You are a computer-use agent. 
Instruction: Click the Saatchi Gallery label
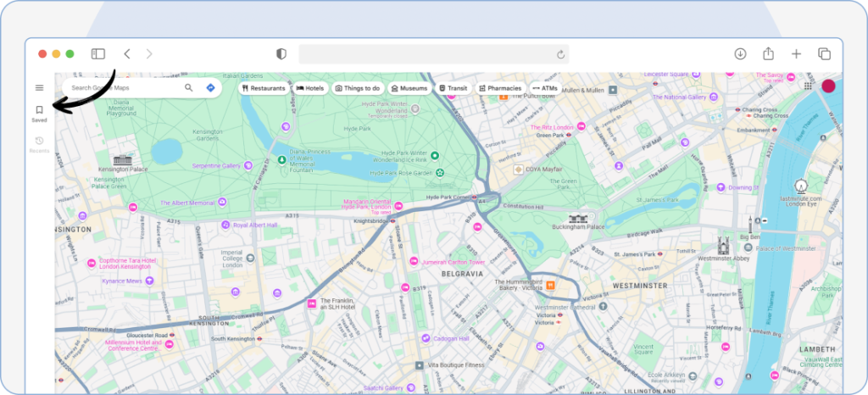point(383,388)
